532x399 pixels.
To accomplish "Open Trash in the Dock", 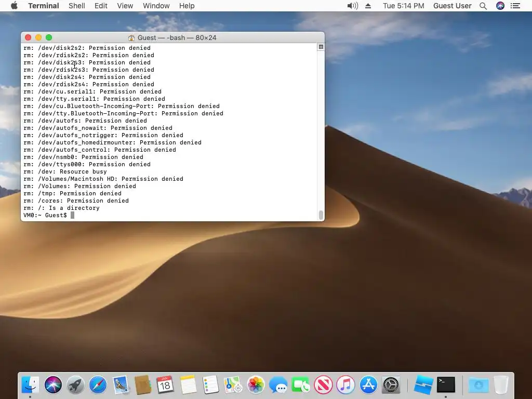I will (501, 385).
